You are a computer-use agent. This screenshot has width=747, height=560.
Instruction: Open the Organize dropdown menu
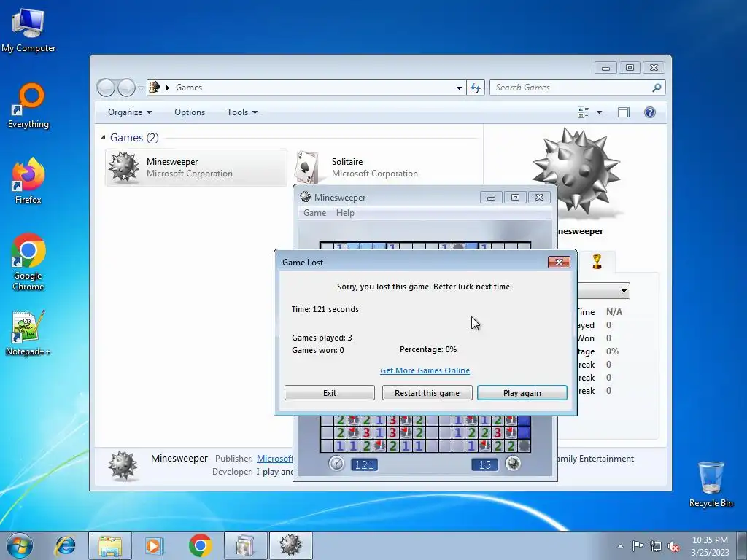tap(130, 112)
